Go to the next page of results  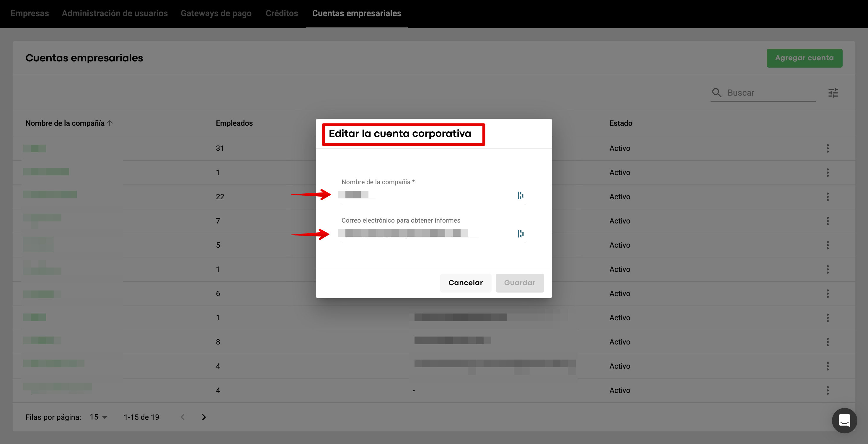coord(204,417)
